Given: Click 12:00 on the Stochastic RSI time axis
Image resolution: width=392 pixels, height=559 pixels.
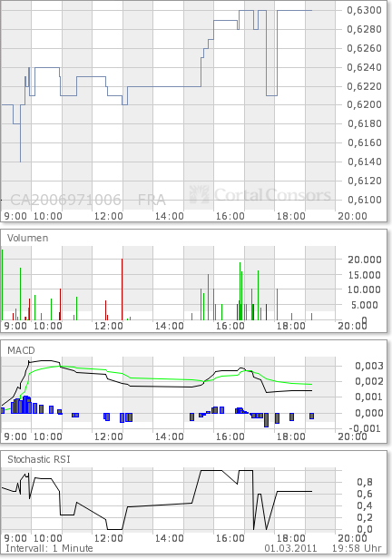Looking at the screenshot, I should 109,538.
